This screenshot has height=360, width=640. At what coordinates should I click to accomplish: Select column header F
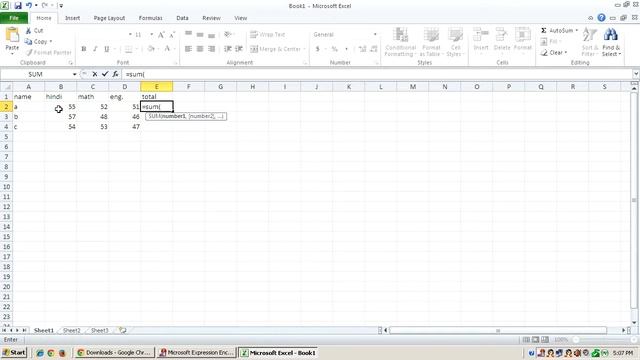189,87
